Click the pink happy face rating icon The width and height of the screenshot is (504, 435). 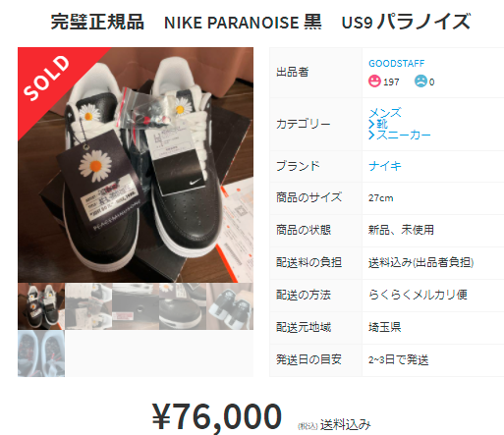click(374, 82)
